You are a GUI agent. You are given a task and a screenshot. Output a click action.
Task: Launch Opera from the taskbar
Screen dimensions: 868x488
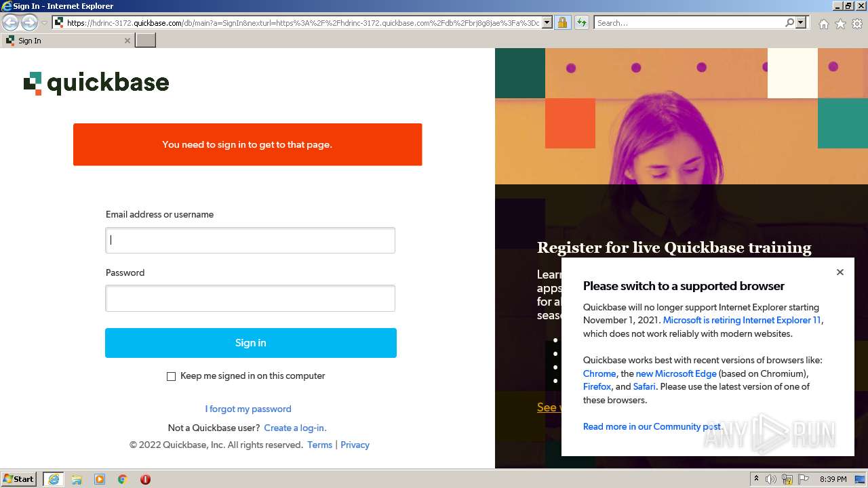point(145,479)
